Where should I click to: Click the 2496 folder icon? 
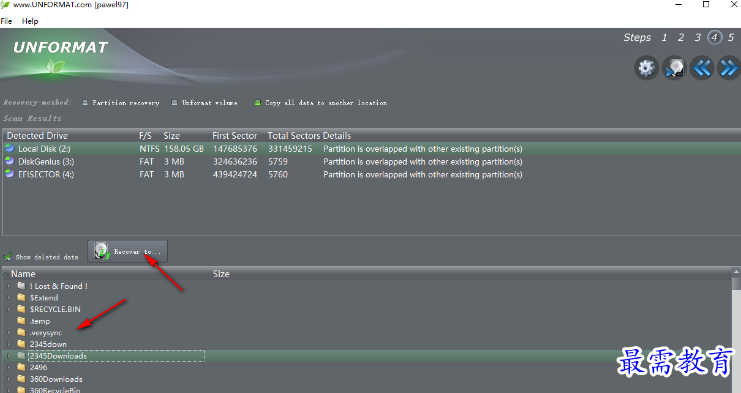(x=21, y=367)
